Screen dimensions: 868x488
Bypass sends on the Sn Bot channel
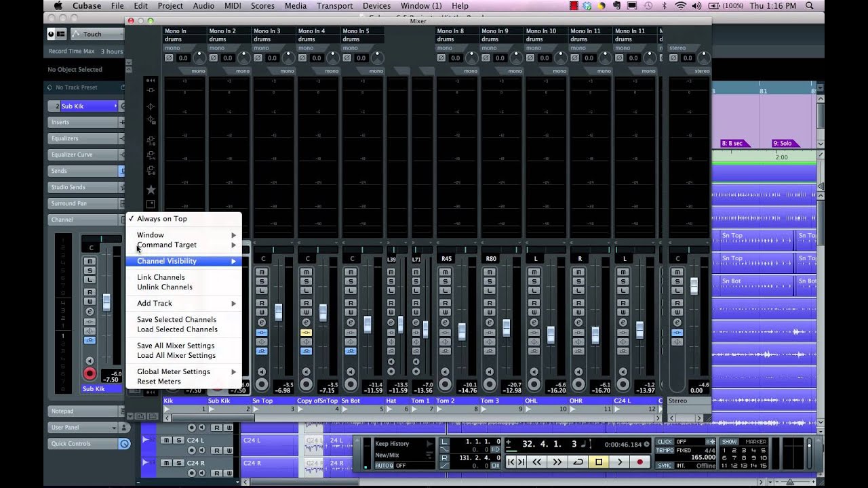tap(351, 351)
